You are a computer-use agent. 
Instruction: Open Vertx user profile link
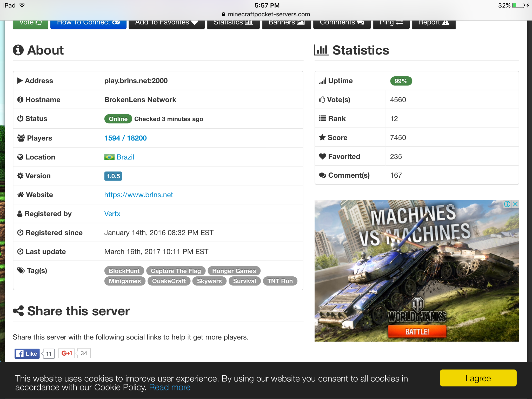(112, 214)
